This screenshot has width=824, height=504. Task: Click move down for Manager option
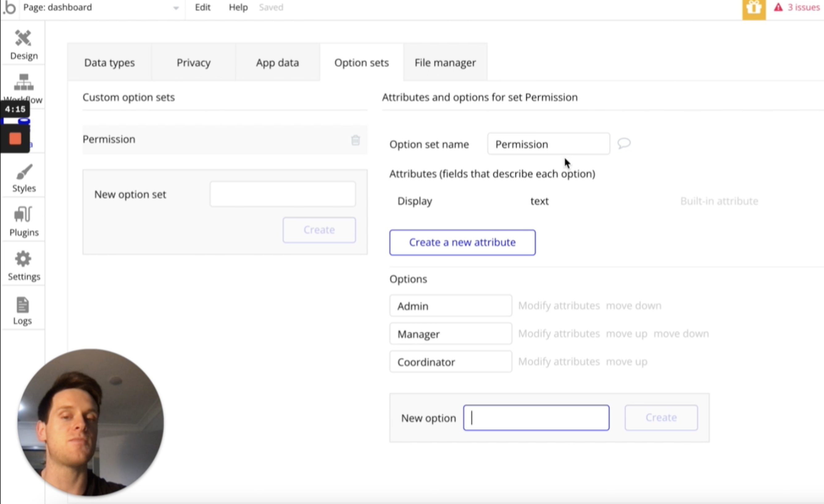(x=681, y=333)
